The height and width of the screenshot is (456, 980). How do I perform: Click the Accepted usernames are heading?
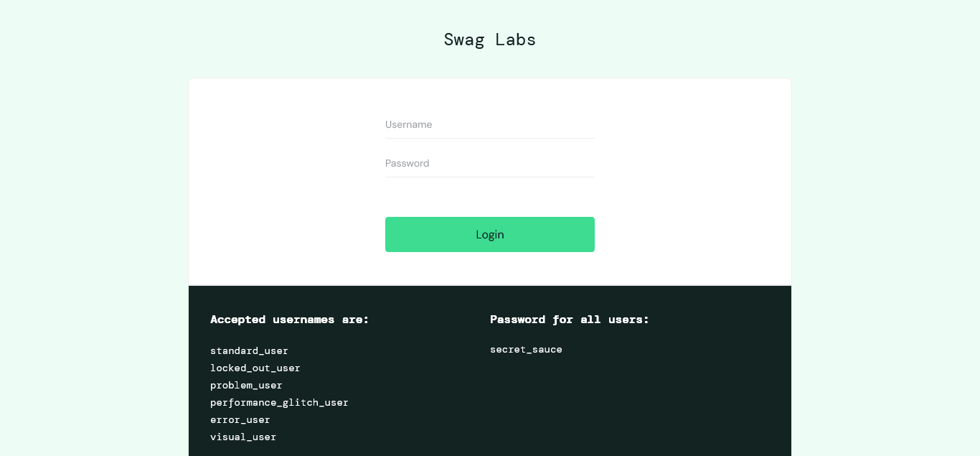290,320
